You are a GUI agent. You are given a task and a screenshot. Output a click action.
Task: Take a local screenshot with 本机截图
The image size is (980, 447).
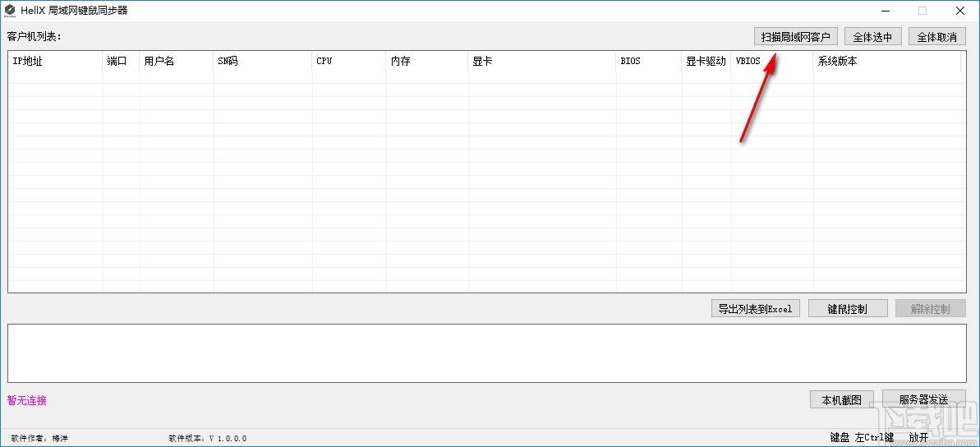click(x=841, y=399)
